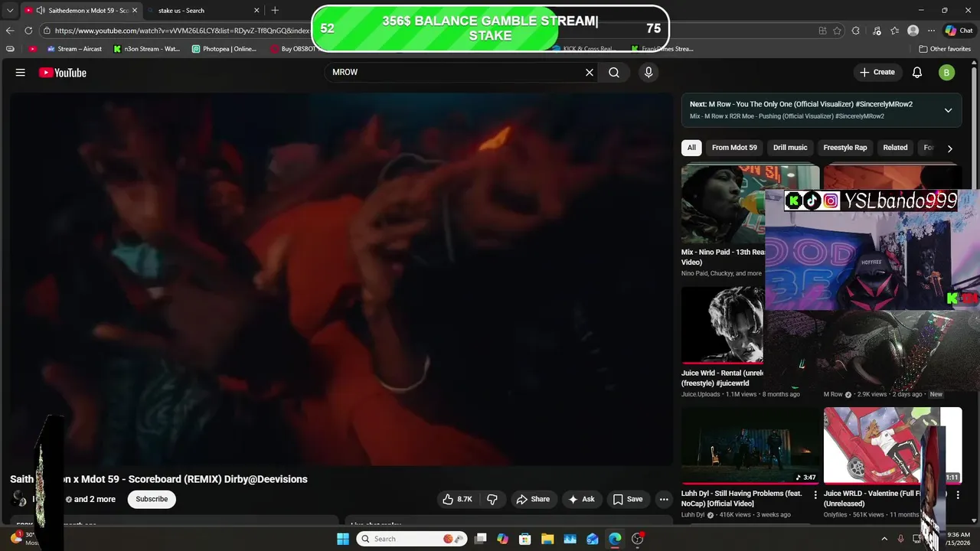Select the All filter chip
Viewport: 980px width, 551px height.
(x=691, y=148)
